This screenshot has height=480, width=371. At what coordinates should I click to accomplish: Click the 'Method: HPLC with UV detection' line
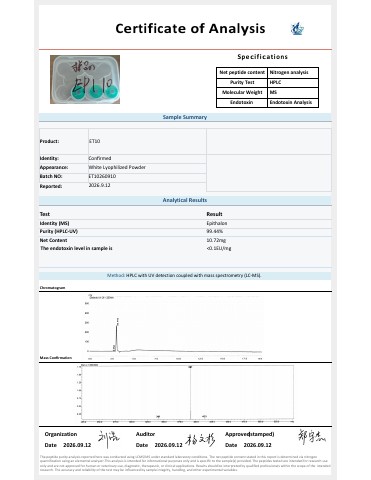point(184,276)
